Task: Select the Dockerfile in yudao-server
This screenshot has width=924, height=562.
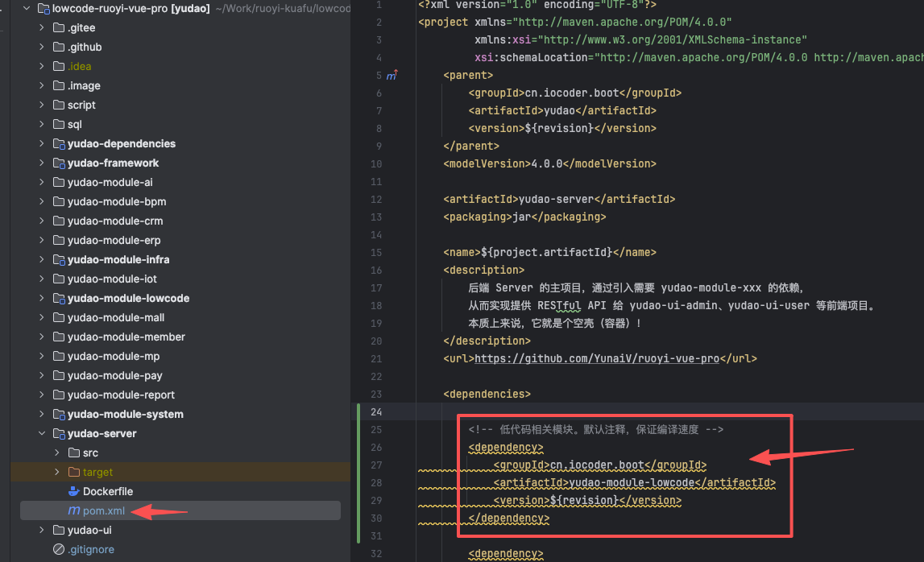Action: click(108, 491)
